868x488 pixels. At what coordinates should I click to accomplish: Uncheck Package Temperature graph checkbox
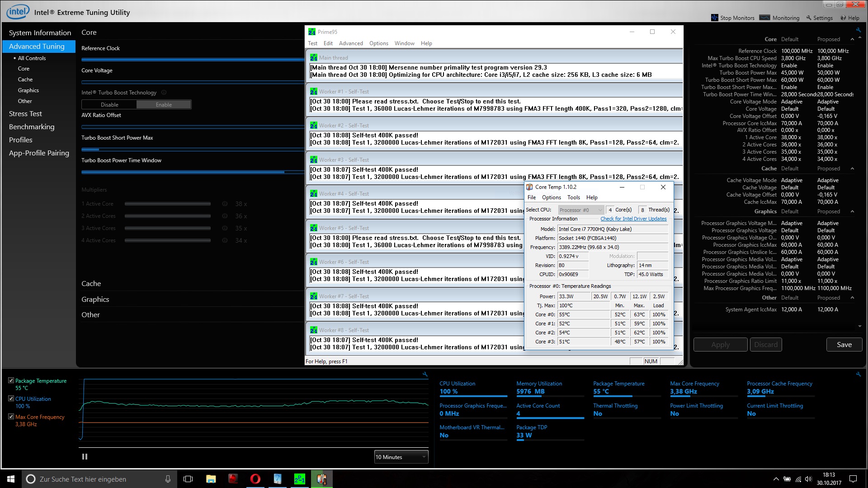(x=11, y=380)
